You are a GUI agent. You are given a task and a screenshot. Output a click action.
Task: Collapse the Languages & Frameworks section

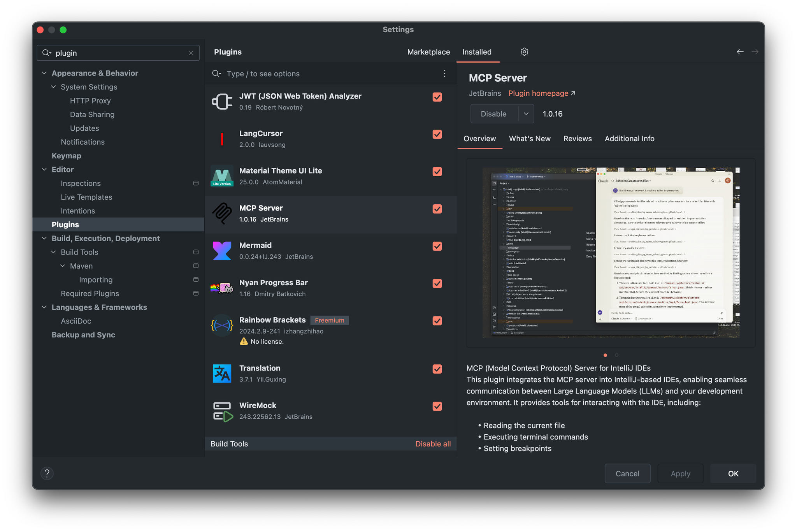pyautogui.click(x=44, y=307)
